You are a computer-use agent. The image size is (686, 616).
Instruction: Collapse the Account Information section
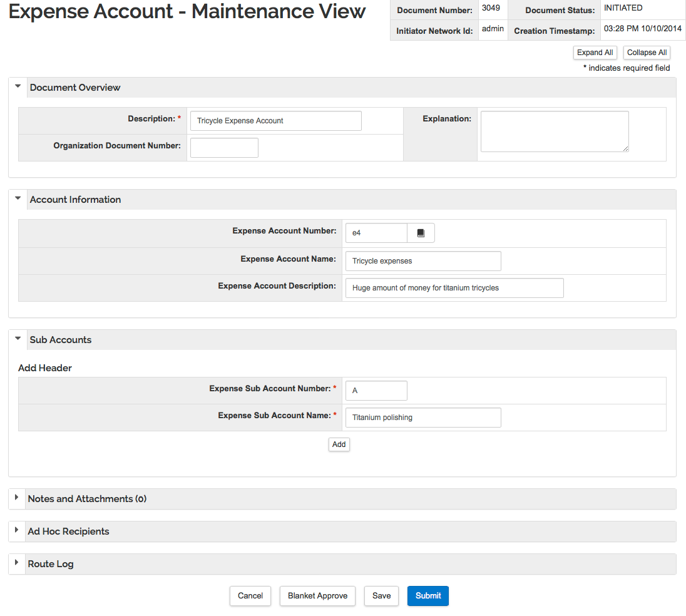pos(18,198)
